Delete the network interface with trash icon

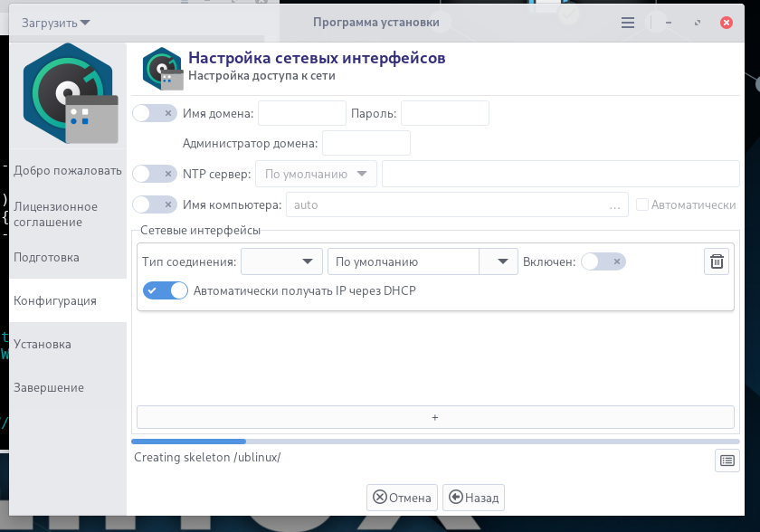717,261
